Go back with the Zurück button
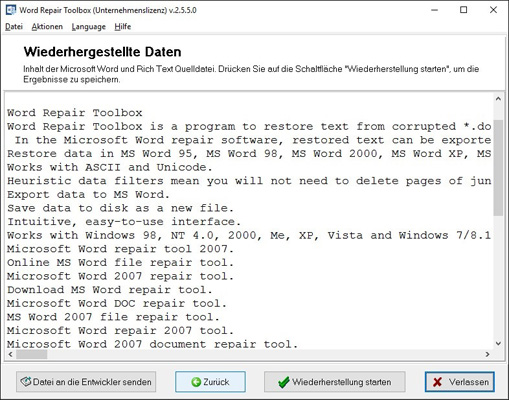Image resolution: width=509 pixels, height=400 pixels. tap(210, 382)
